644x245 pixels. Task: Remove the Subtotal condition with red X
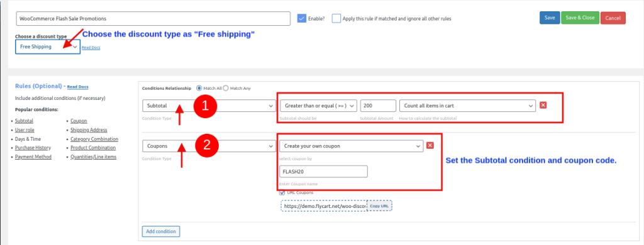pos(543,106)
